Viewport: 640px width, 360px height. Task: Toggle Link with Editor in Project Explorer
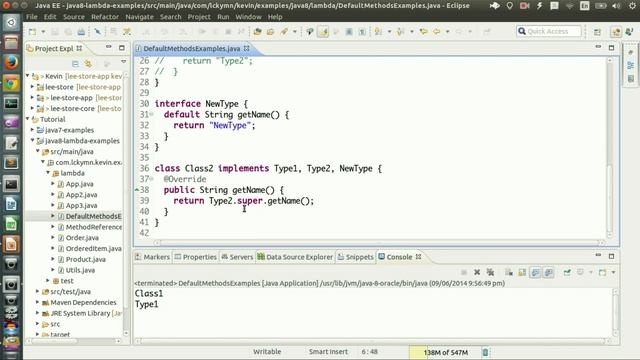point(88,64)
